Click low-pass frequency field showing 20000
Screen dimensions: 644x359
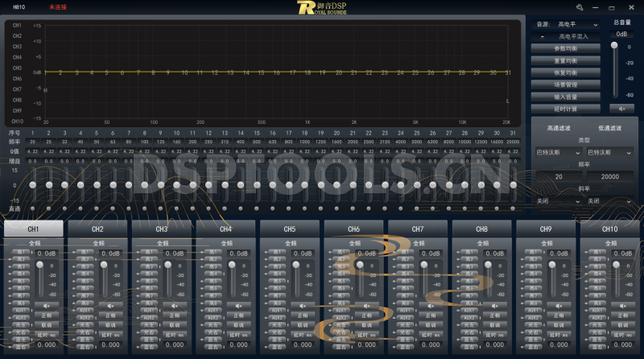[610, 176]
